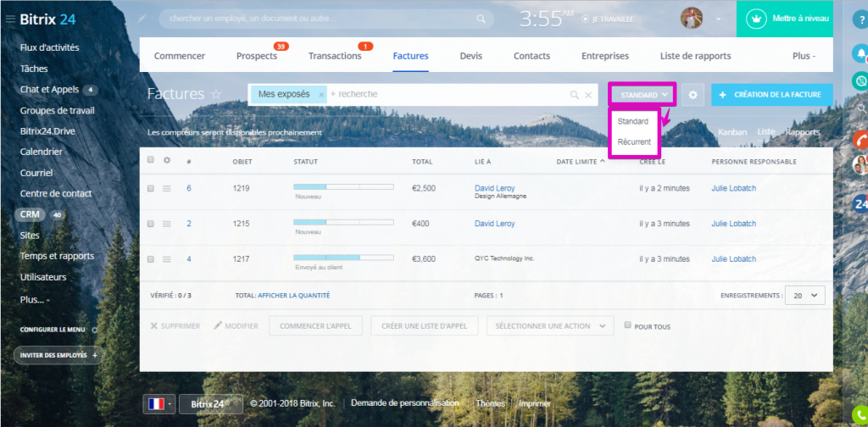Click the status progress bar of invoice 1217
This screenshot has width=868, height=427.
pos(343,258)
